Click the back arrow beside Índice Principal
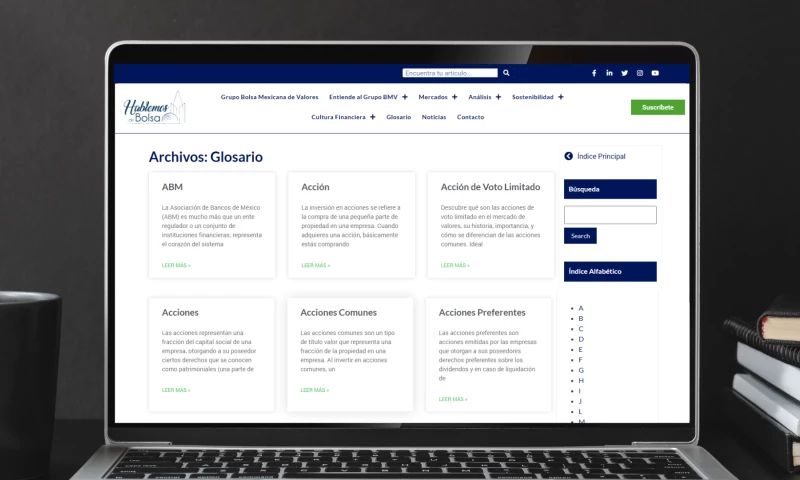This screenshot has height=480, width=800. pos(568,156)
